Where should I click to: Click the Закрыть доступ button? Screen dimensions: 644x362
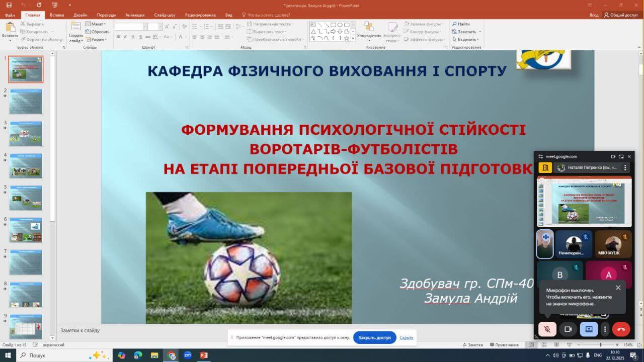click(x=374, y=337)
